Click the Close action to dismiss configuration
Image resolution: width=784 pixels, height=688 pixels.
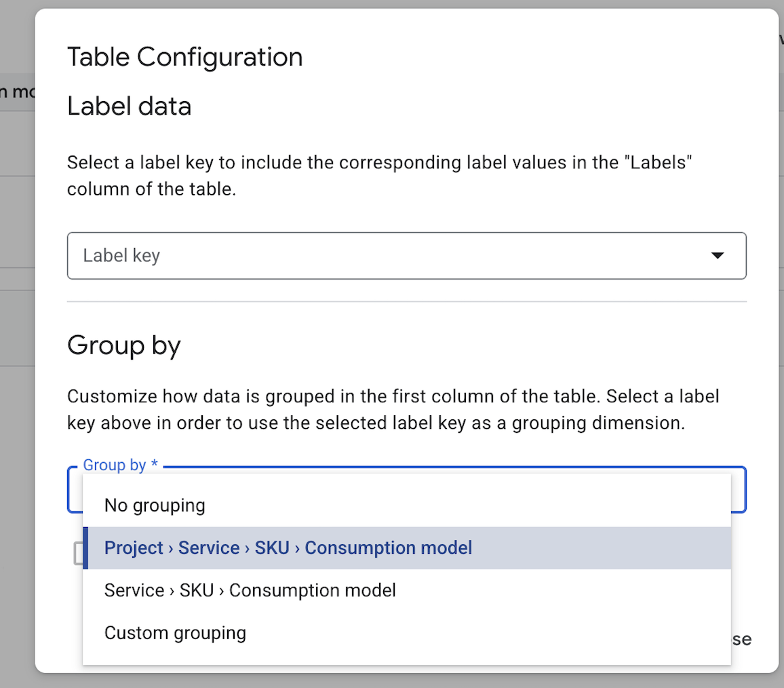pos(743,638)
